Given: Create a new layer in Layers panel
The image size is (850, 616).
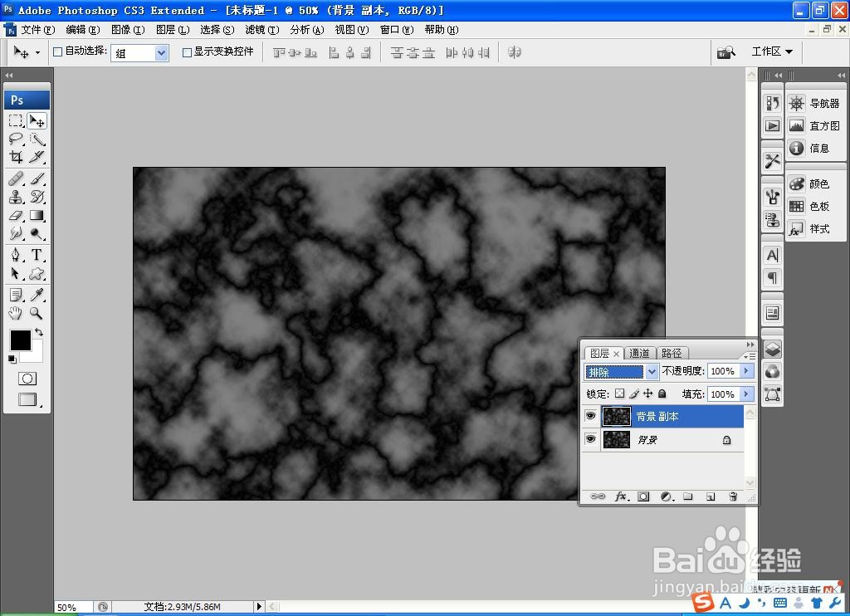Looking at the screenshot, I should click(x=711, y=496).
